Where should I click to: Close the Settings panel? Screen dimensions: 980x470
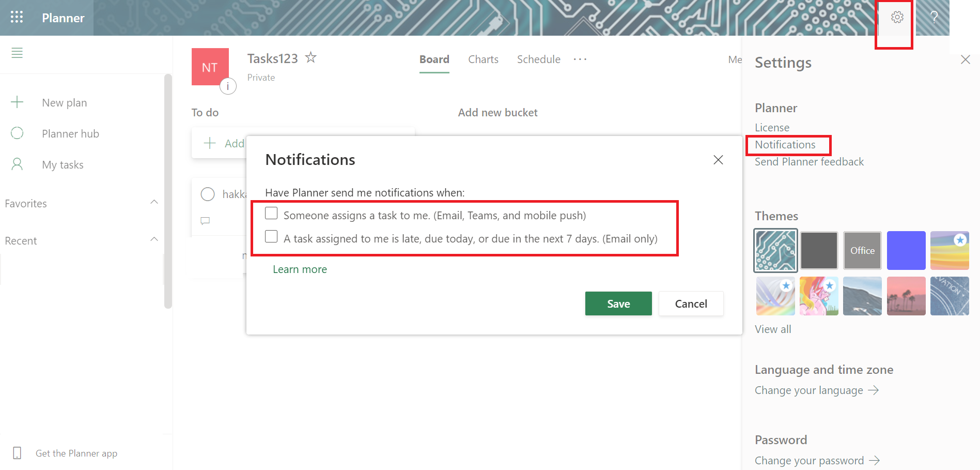coord(965,59)
